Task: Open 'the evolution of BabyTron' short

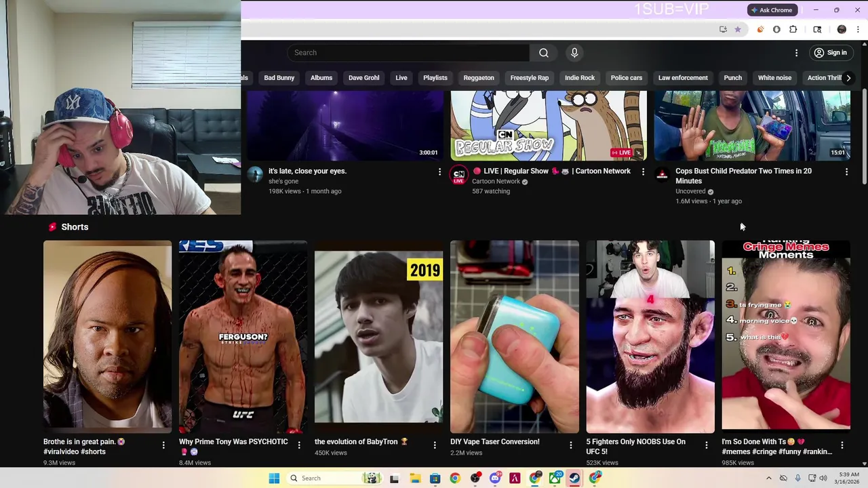Action: (378, 336)
